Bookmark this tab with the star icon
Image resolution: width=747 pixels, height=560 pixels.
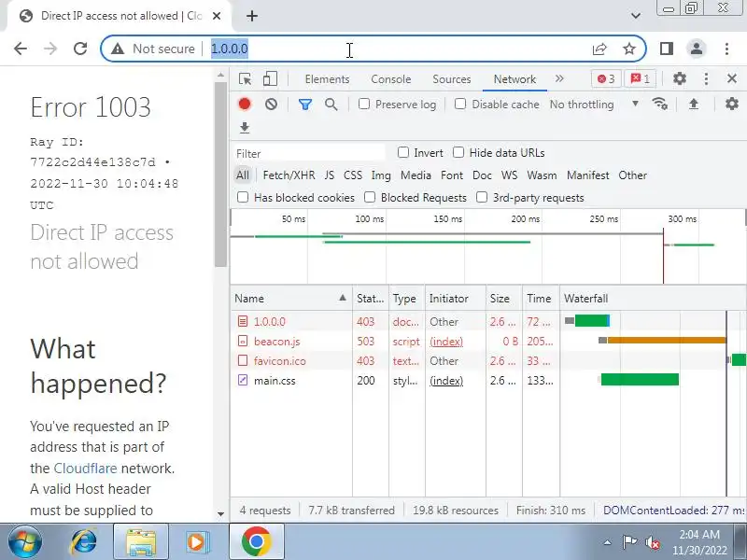[x=629, y=49]
